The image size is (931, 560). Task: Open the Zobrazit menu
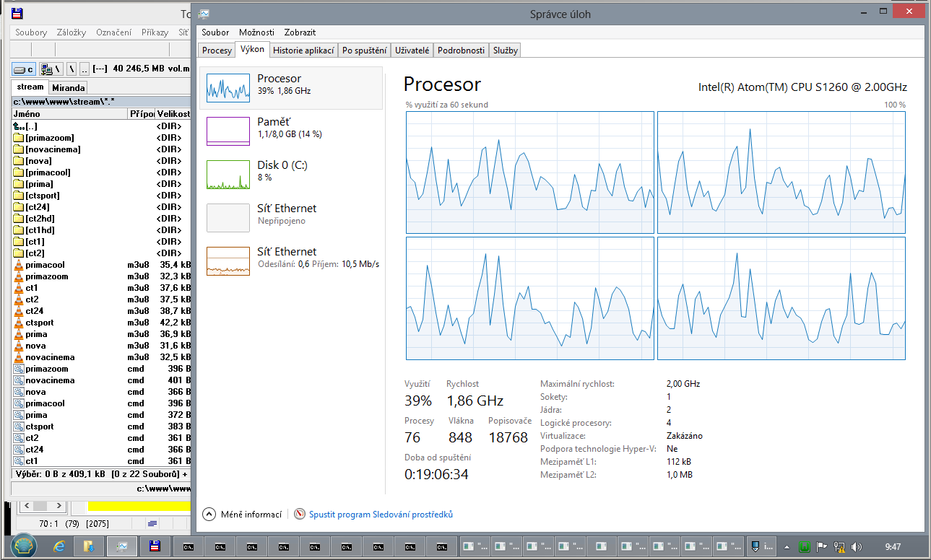click(x=300, y=32)
